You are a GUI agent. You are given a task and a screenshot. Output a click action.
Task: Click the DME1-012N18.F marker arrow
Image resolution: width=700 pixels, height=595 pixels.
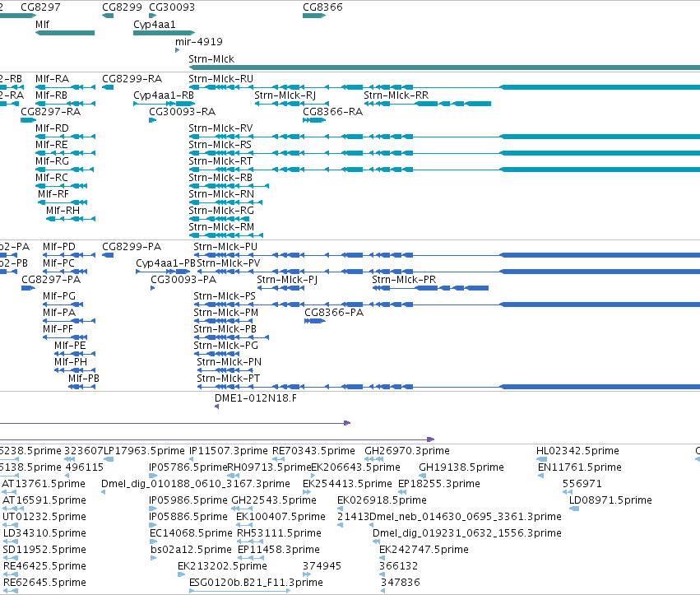[x=216, y=407]
